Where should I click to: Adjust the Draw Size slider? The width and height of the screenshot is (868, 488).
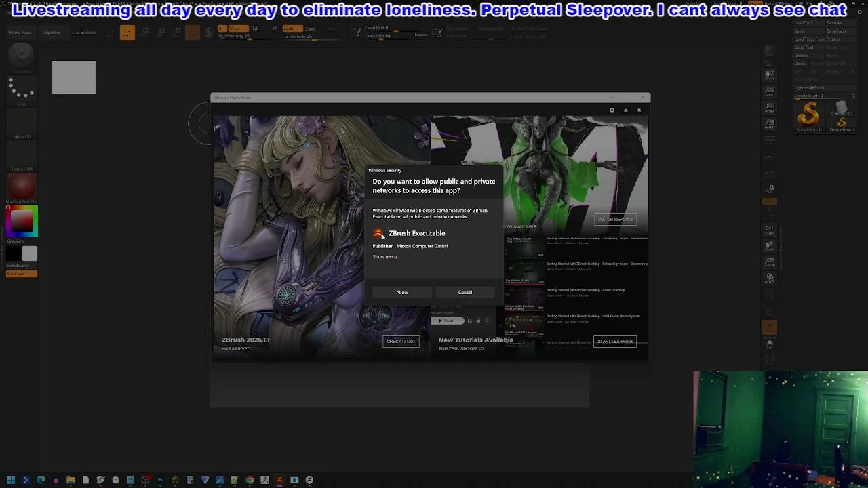click(387, 36)
